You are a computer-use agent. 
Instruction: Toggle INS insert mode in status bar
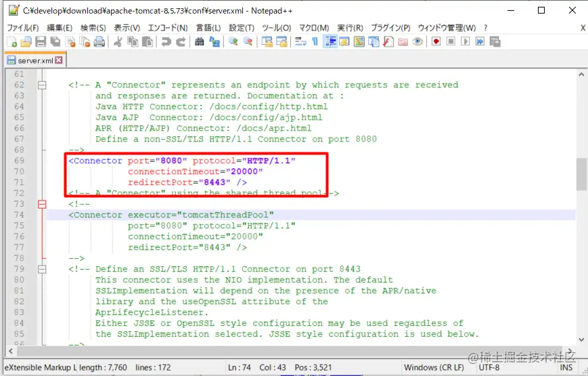(x=566, y=368)
